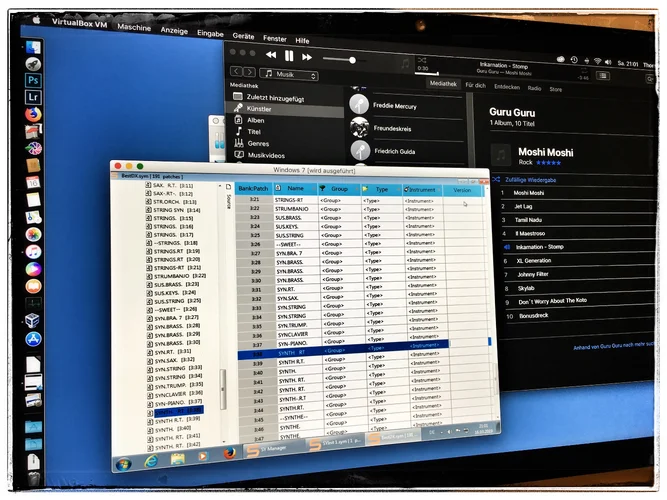Open Finder in the macOS Dock

[x=33, y=47]
